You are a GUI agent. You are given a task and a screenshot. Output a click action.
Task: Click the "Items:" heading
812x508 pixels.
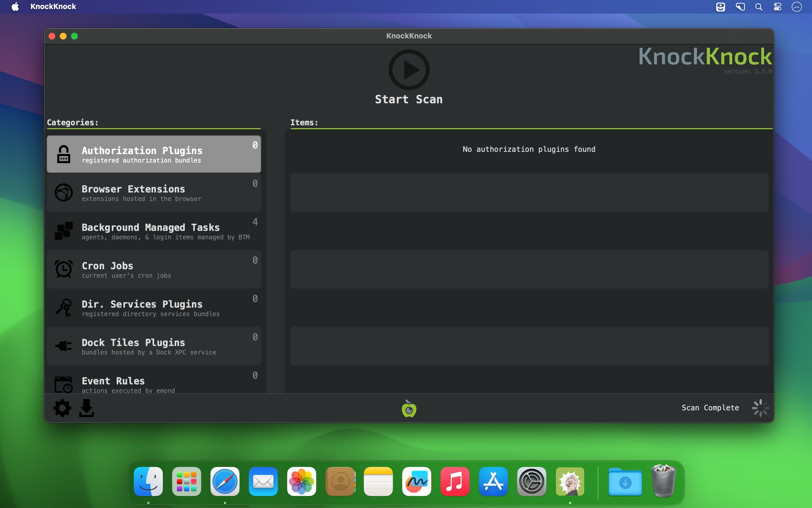[304, 123]
